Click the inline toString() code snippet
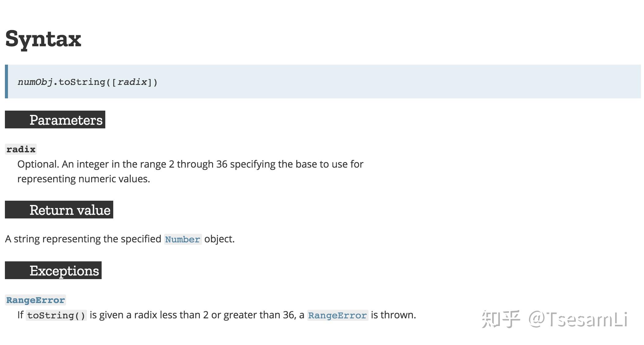The width and height of the screenshot is (644, 345). [x=56, y=315]
